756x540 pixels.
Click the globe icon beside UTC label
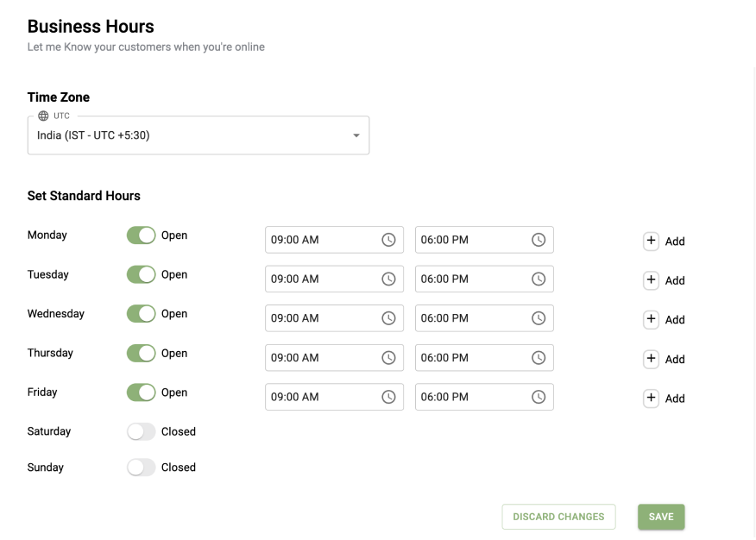click(x=43, y=116)
